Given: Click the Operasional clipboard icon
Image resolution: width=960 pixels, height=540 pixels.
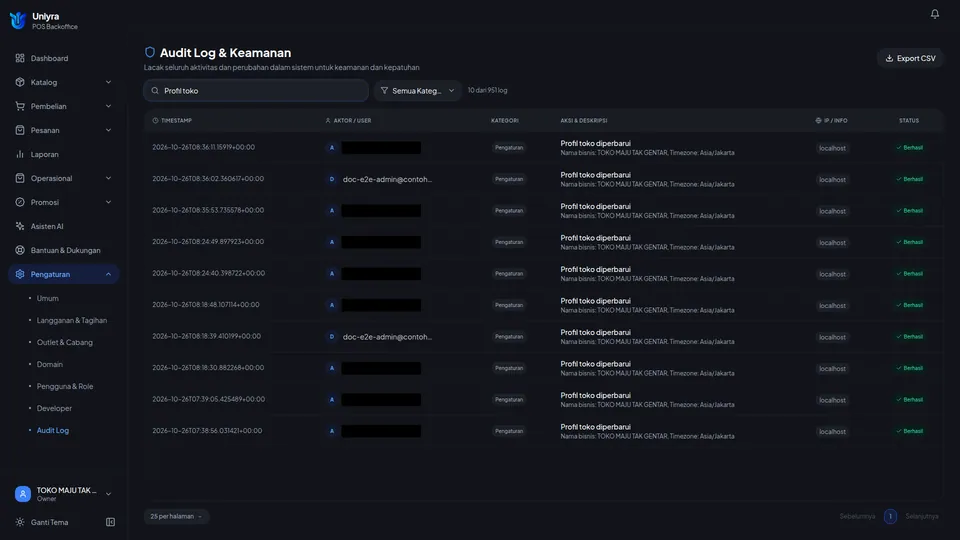Looking at the screenshot, I should click(20, 178).
